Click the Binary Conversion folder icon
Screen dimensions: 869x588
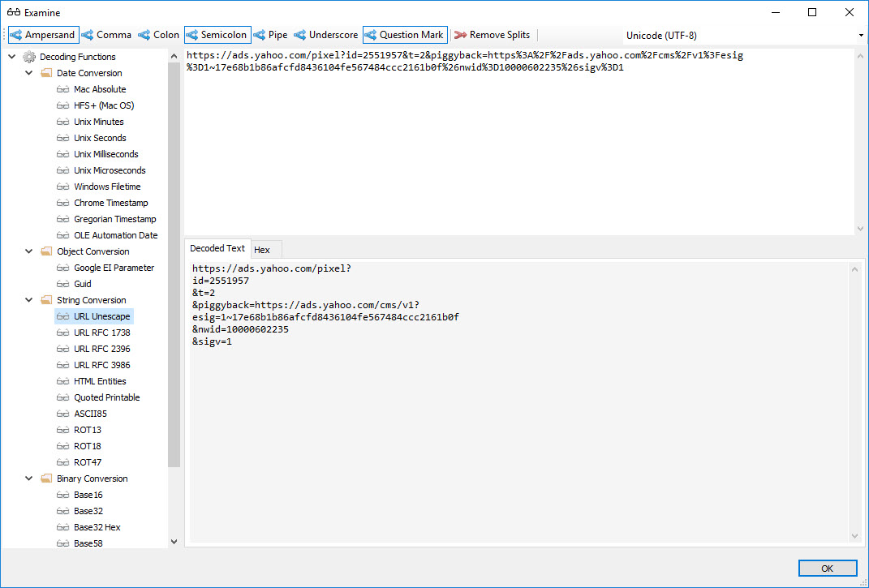[x=46, y=479]
